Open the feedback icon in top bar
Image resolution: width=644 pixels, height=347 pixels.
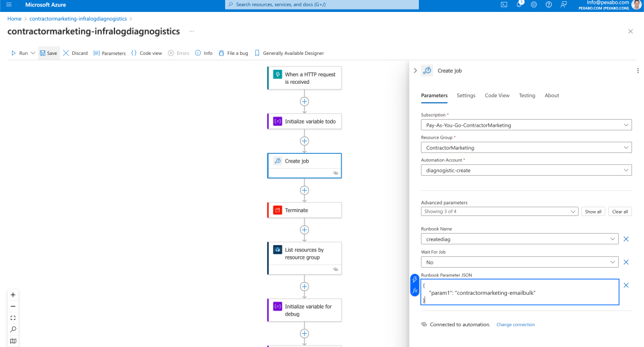click(x=563, y=4)
